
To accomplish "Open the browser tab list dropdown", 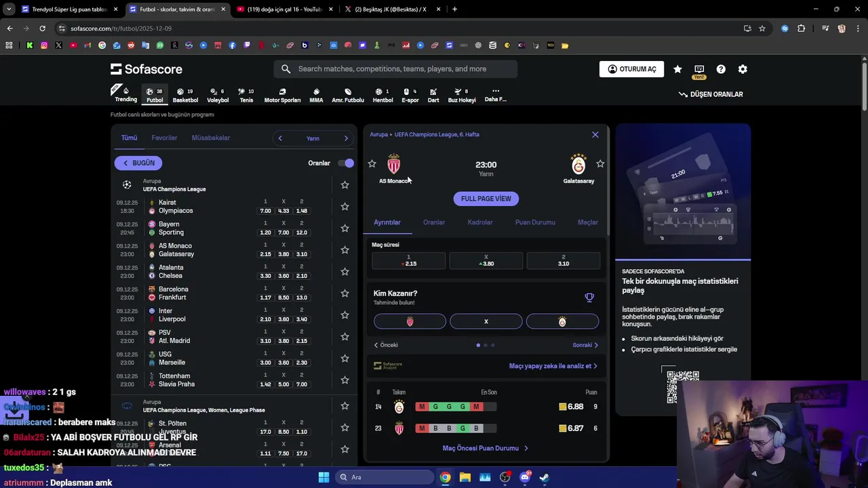I will (9, 9).
